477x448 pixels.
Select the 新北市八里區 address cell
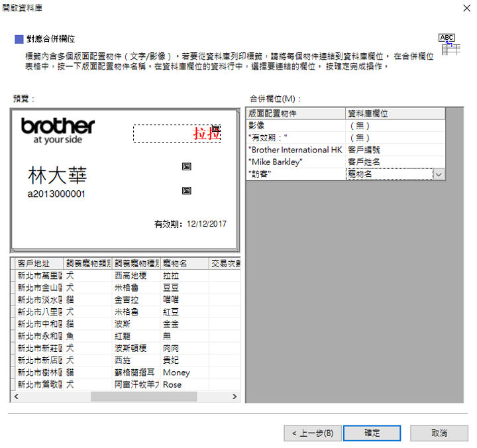tap(39, 312)
